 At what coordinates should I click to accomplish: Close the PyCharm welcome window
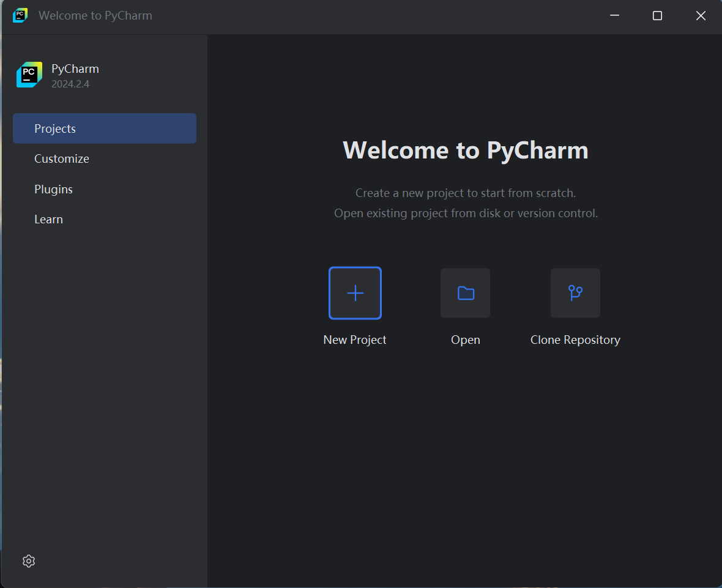coord(701,16)
